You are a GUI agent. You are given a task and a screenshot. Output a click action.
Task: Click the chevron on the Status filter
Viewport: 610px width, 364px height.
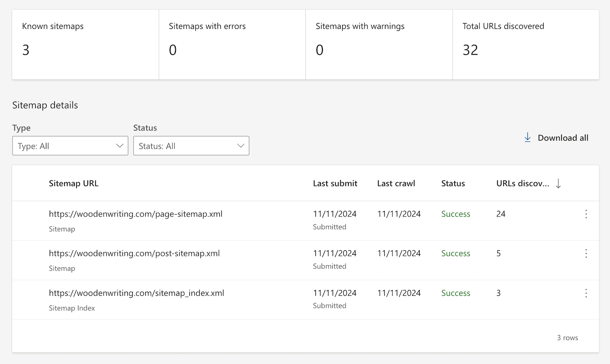[x=240, y=145]
